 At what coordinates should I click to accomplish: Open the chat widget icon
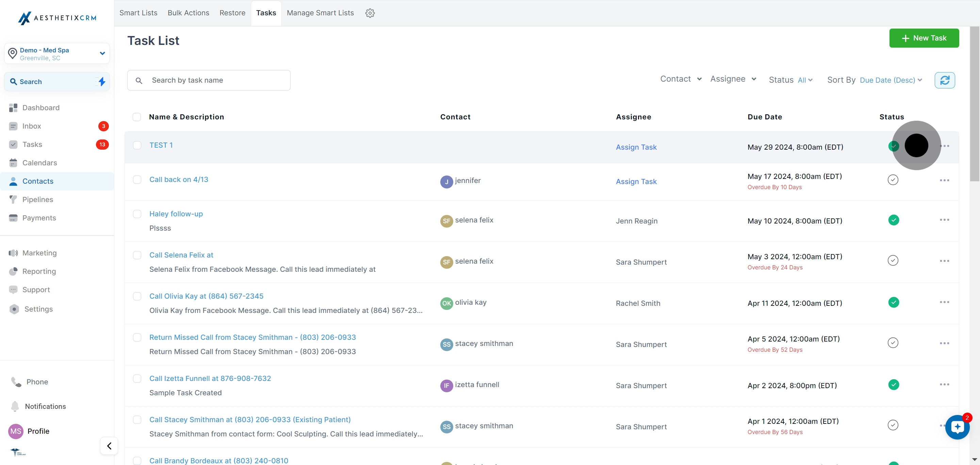[x=957, y=427]
